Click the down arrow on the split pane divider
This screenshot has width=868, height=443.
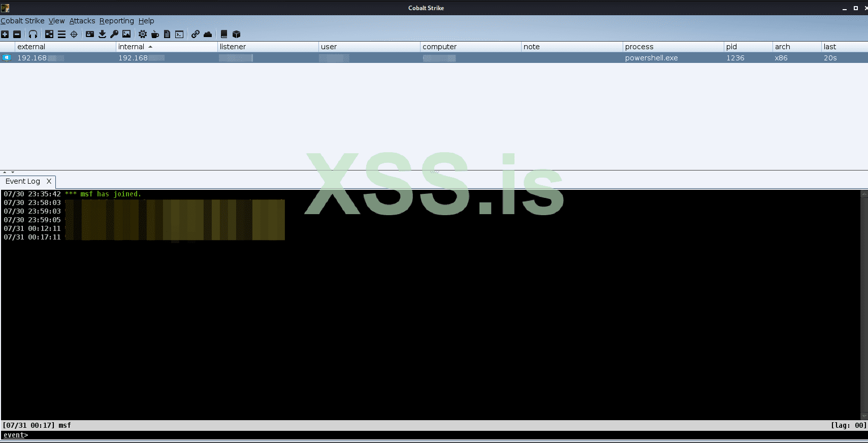pos(13,173)
